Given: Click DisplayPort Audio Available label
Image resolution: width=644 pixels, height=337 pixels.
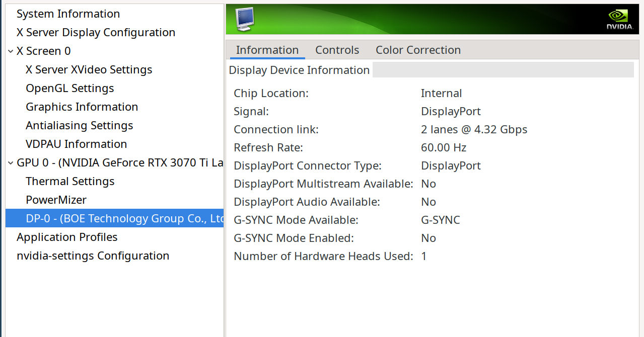Looking at the screenshot, I should [307, 202].
